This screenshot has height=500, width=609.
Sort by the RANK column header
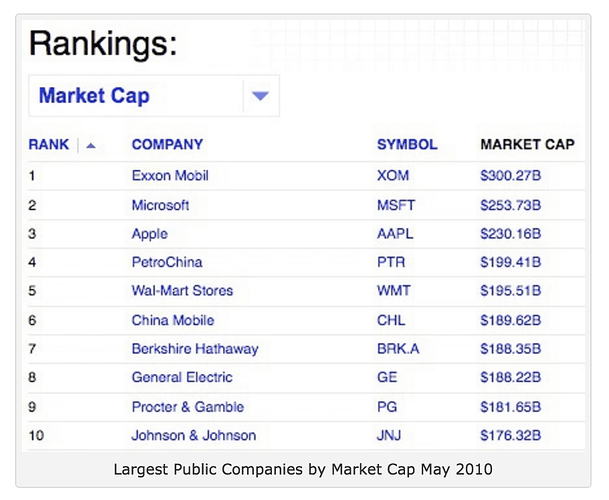click(49, 144)
